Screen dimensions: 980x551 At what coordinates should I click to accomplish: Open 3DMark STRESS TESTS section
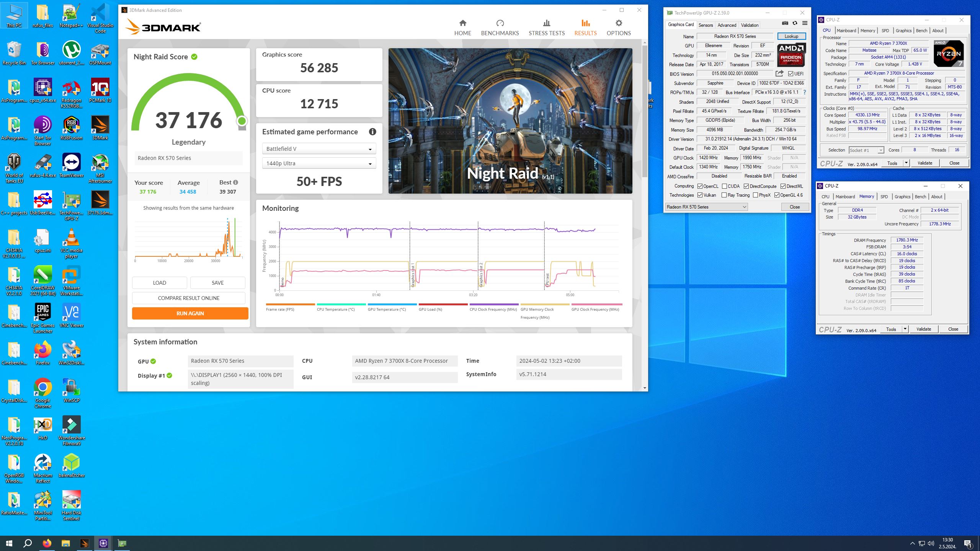coord(546,28)
